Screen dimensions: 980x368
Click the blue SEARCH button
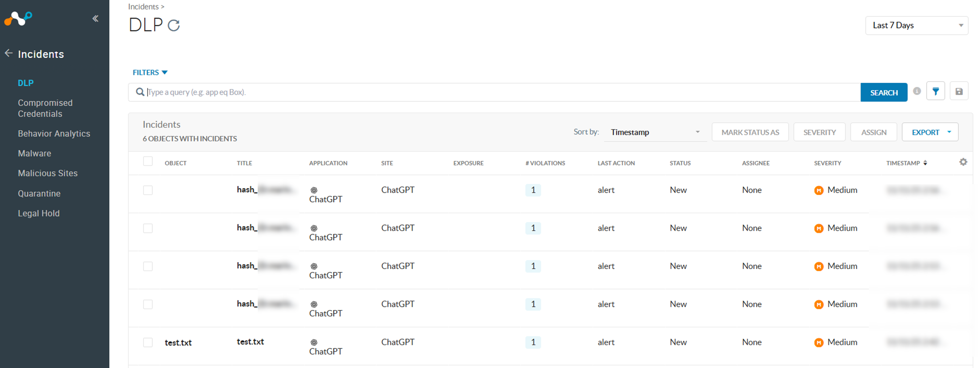884,93
